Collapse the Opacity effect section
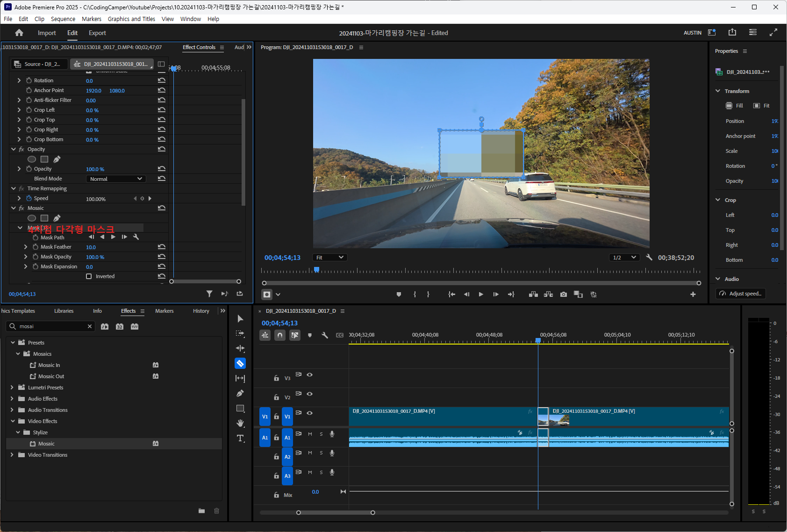This screenshot has height=532, width=787. (14, 149)
